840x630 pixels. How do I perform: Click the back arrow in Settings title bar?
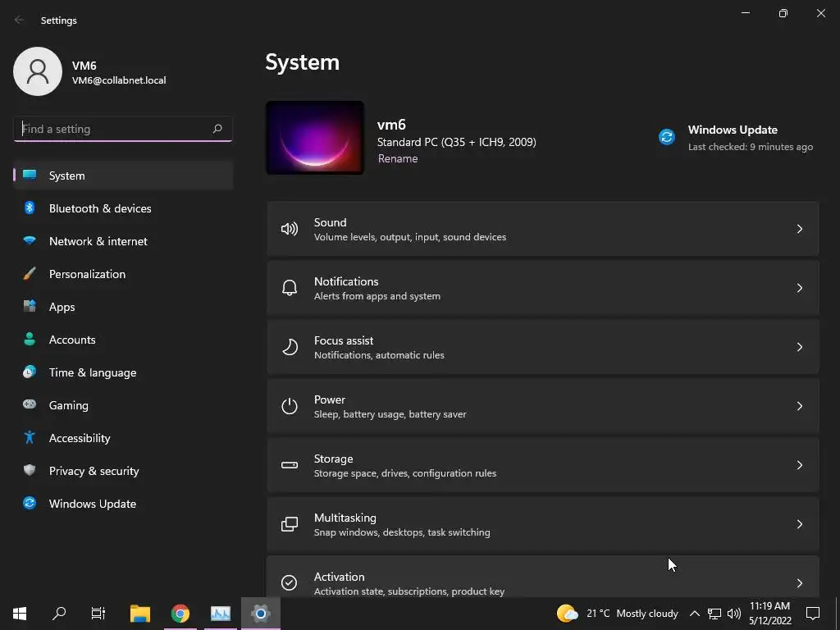click(x=20, y=20)
